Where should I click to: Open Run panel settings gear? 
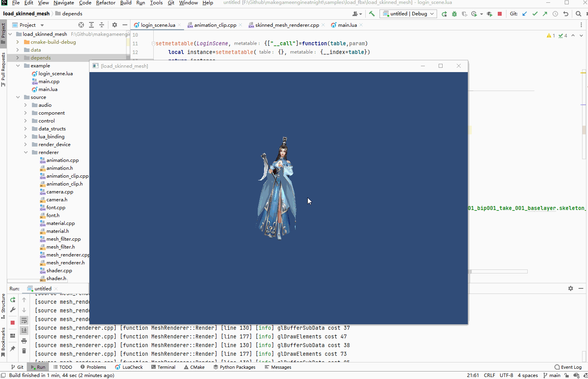(571, 288)
